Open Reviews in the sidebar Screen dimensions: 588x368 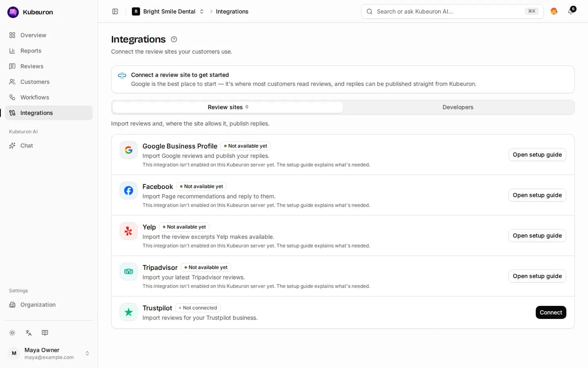[49, 66]
